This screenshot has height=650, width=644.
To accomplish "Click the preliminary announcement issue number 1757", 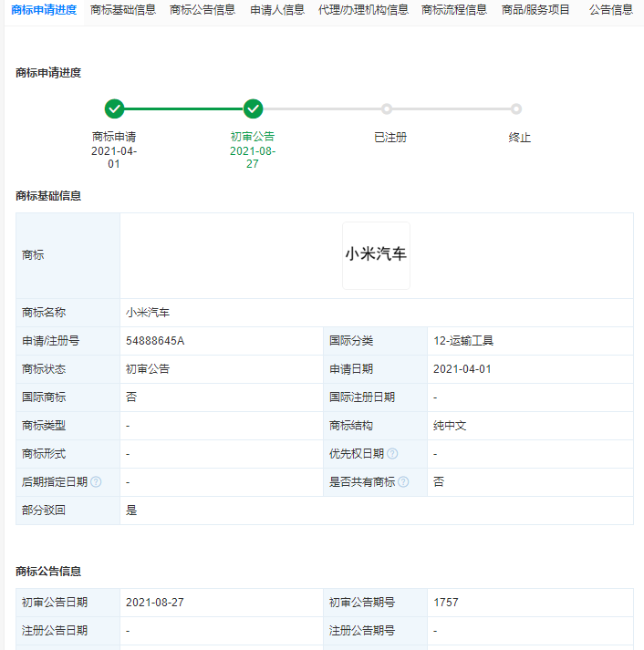I will 446,603.
